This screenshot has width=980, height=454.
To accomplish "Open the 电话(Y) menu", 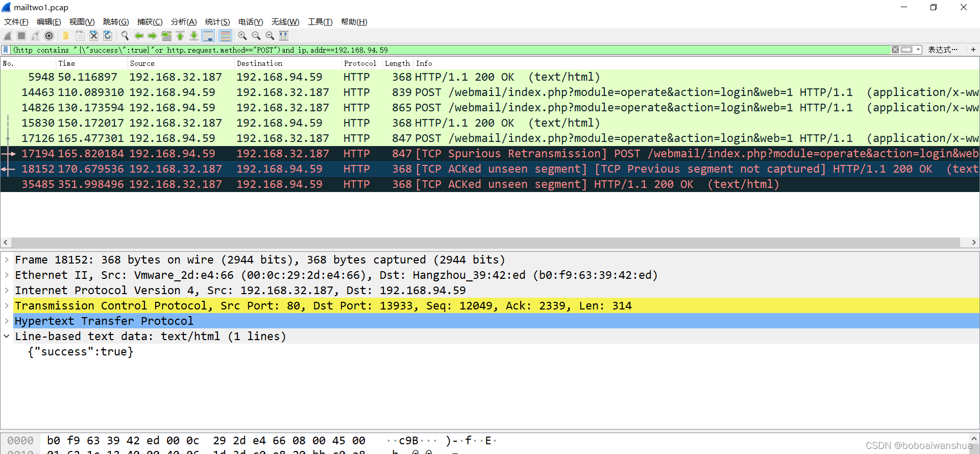I will pyautogui.click(x=251, y=22).
